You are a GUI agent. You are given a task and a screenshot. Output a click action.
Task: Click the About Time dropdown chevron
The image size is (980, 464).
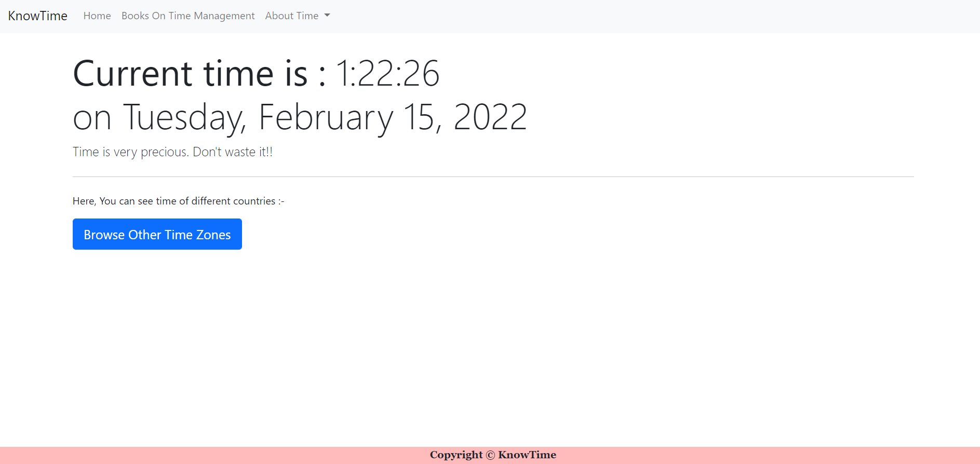pyautogui.click(x=327, y=16)
